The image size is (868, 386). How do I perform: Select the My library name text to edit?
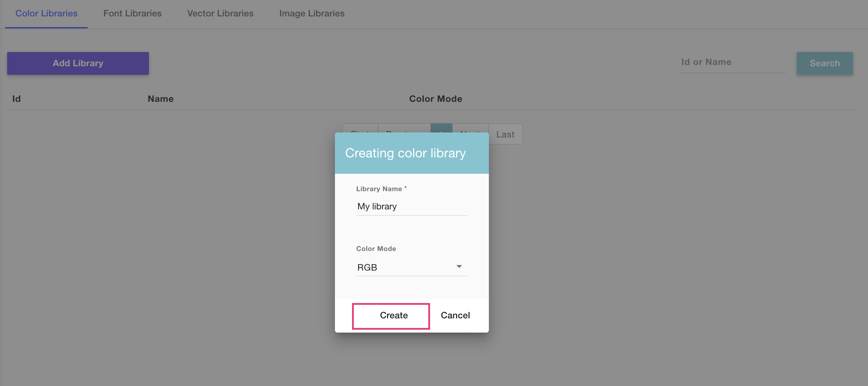(377, 207)
